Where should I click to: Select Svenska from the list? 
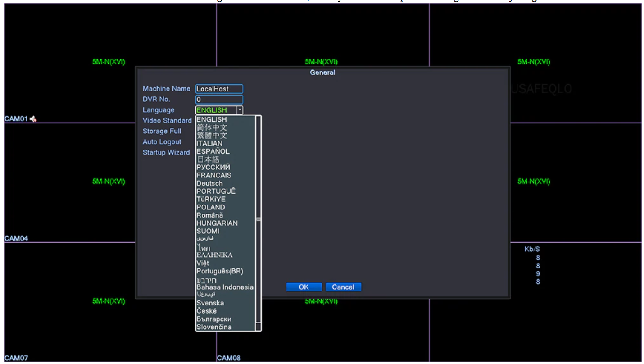[x=210, y=303]
